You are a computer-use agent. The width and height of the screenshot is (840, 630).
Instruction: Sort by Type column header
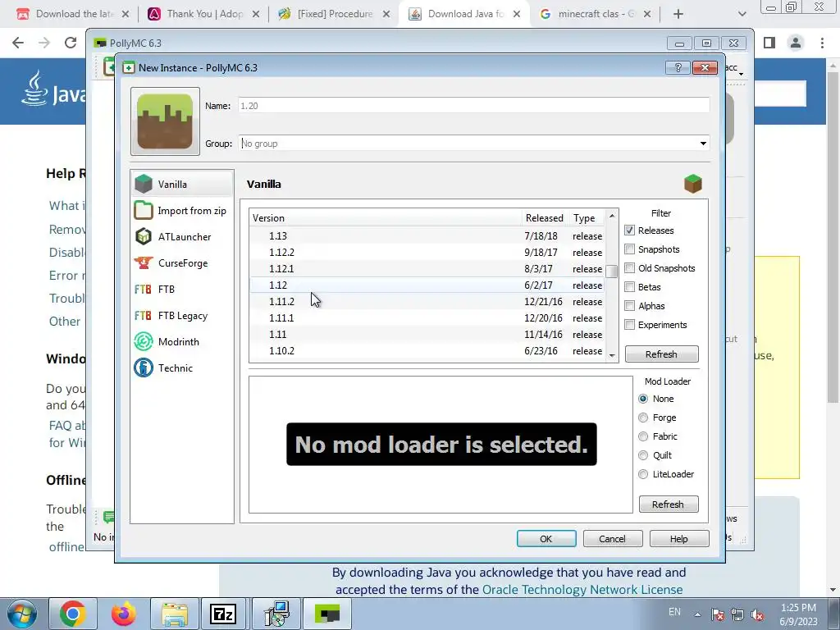pyautogui.click(x=587, y=218)
